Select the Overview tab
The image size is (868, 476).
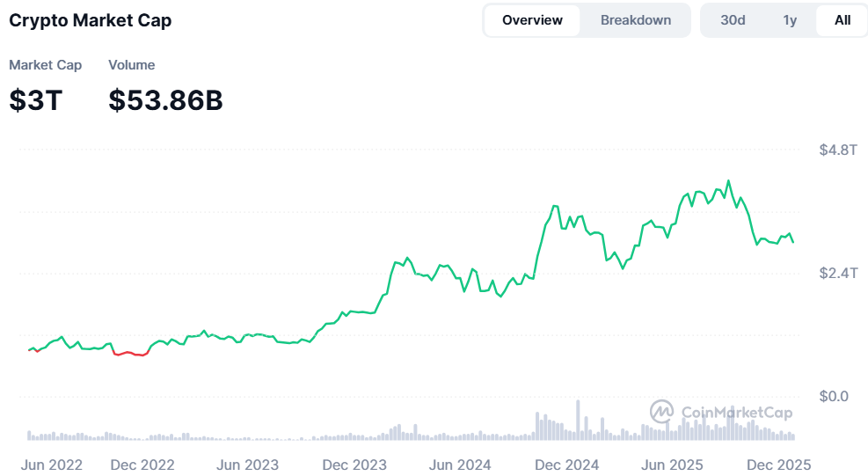(x=532, y=20)
